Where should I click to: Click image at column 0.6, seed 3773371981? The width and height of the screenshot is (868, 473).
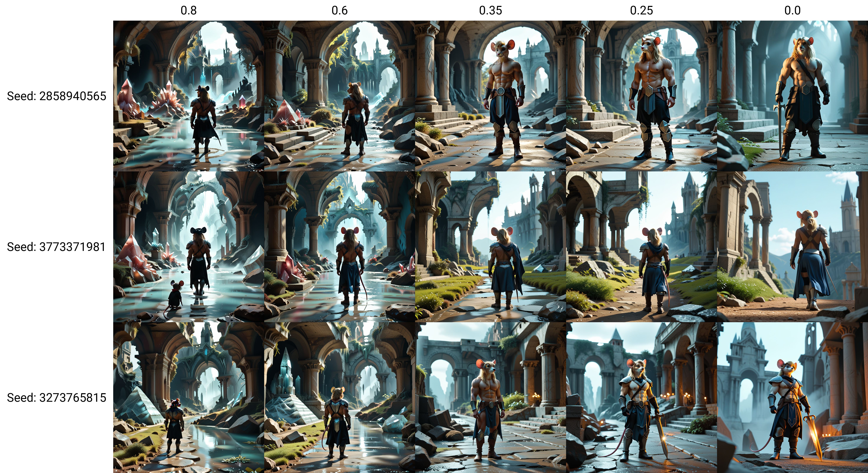pyautogui.click(x=340, y=247)
